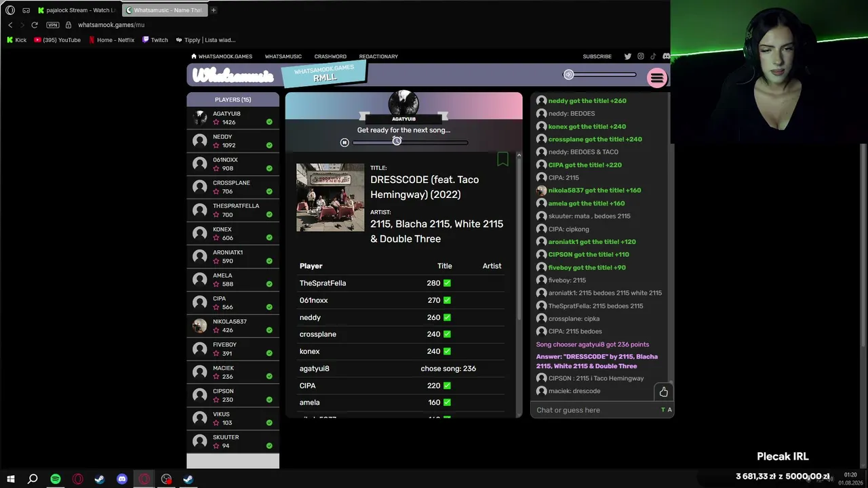The image size is (868, 488).
Task: Click the AGATYUI8 avatar in players list
Action: click(199, 118)
